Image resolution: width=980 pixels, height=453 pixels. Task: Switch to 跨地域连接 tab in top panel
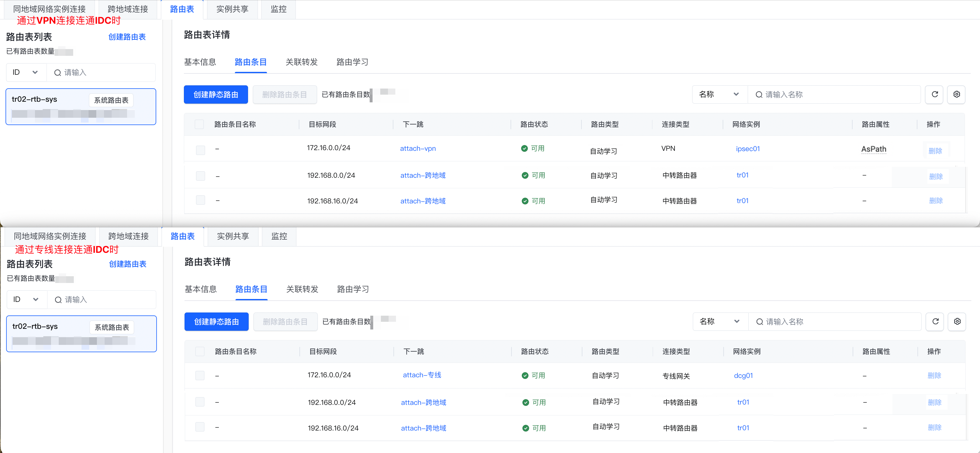pyautogui.click(x=128, y=9)
